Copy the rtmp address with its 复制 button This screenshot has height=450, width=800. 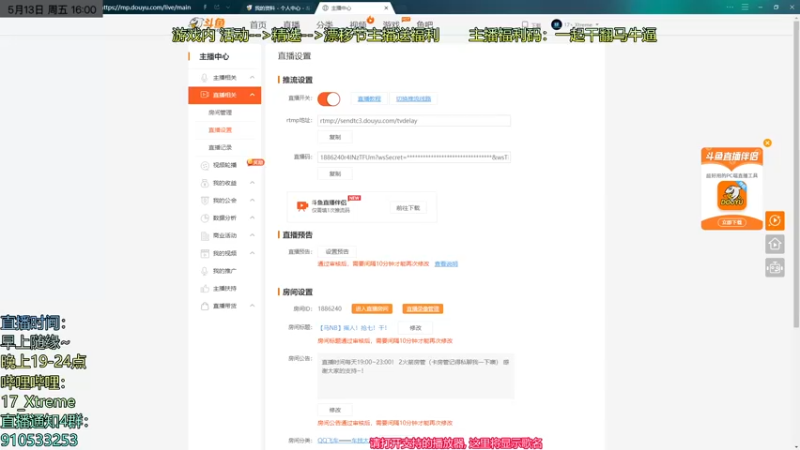pyautogui.click(x=335, y=137)
